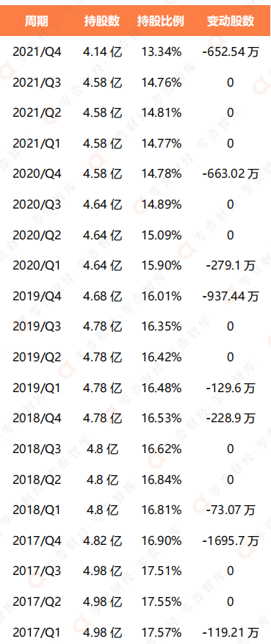The height and width of the screenshot is (644, 271).
Task: Select the -652.54万 change value
Action: (231, 52)
